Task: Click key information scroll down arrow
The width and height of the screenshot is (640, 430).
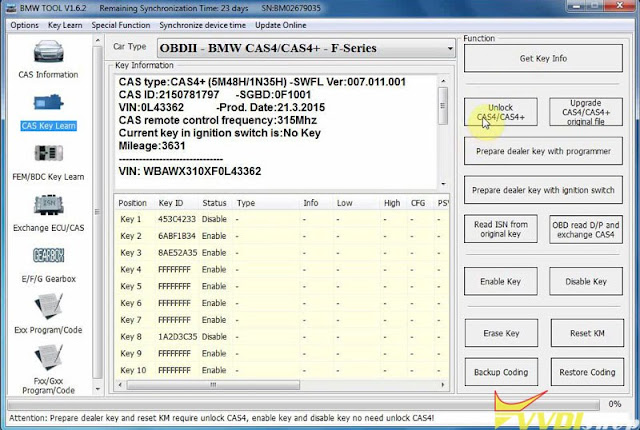Action: 443,184
